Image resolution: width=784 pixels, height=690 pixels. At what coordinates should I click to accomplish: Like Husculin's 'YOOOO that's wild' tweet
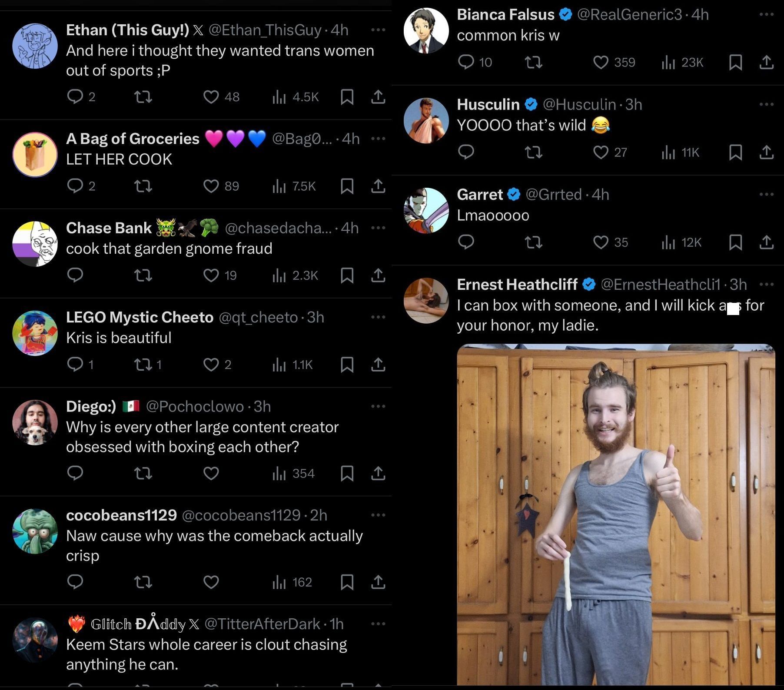click(601, 153)
